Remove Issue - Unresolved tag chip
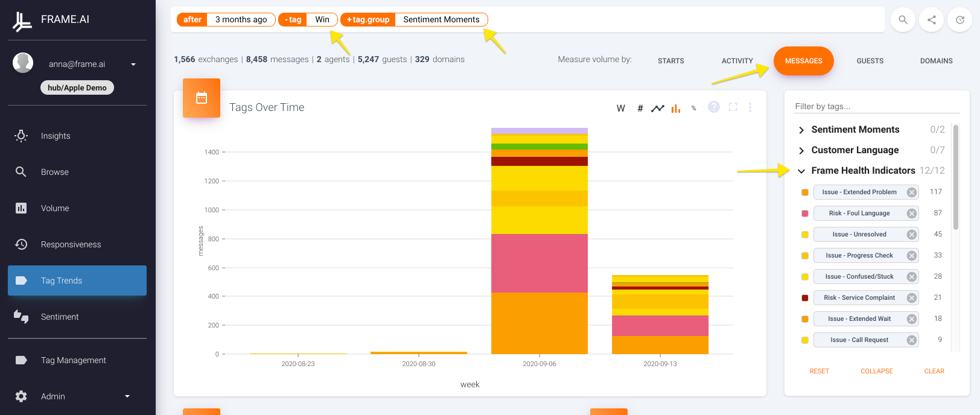This screenshot has width=980, height=415. [912, 235]
